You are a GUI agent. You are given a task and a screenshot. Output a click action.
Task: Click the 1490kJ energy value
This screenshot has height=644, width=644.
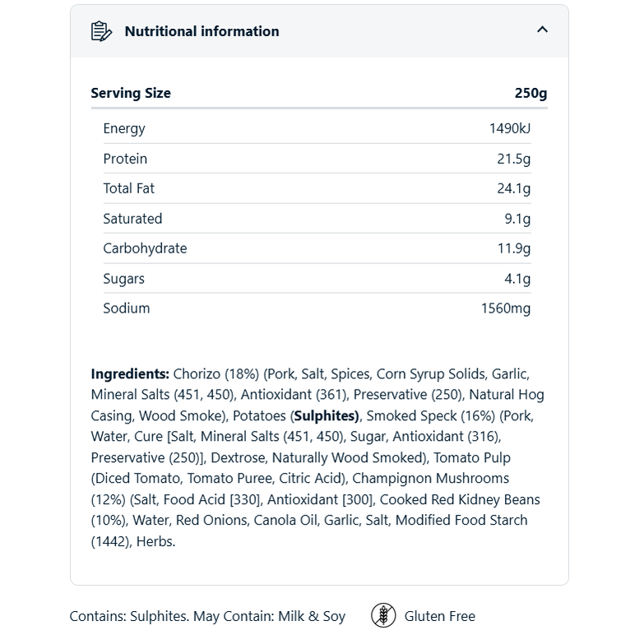510,128
